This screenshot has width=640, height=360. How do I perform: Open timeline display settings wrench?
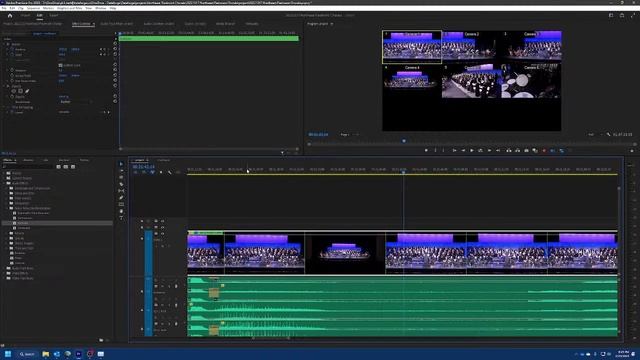pyautogui.click(x=169, y=172)
